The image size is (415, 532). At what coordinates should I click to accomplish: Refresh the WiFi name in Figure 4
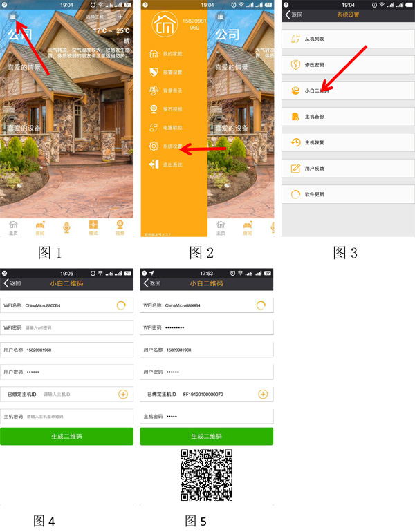[x=122, y=305]
